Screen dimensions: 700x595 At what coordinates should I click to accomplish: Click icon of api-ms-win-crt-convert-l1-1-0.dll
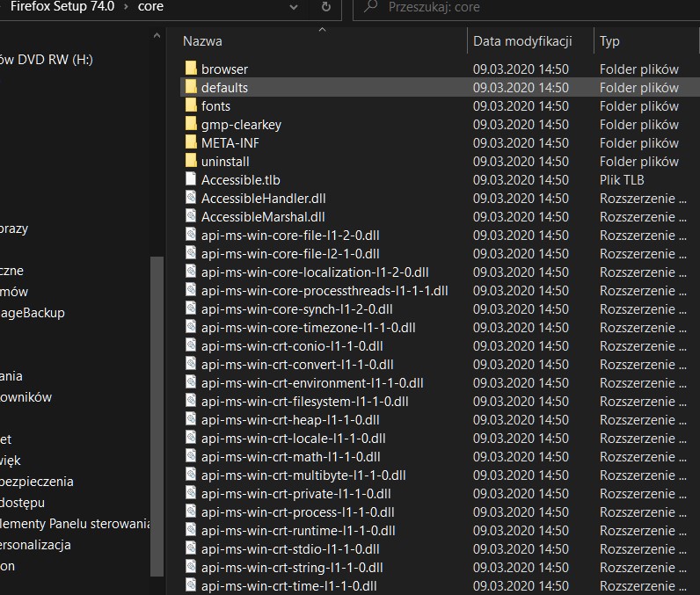pos(191,364)
